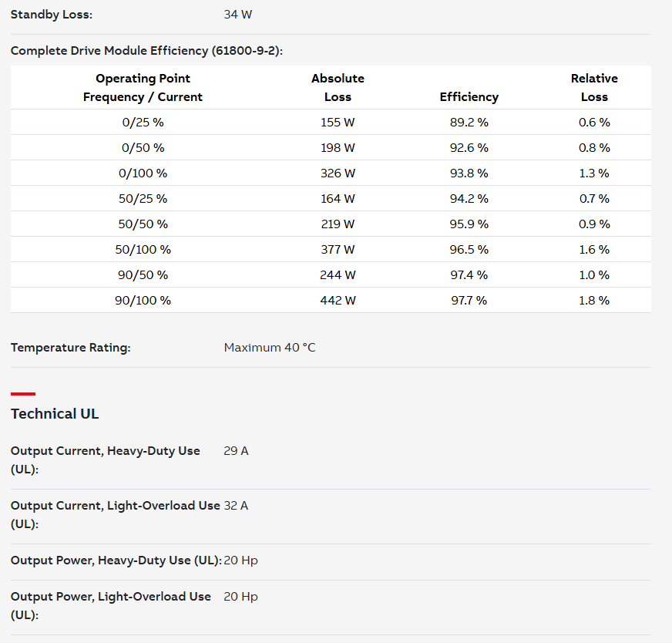Click the Standby Loss value 34 W
The height and width of the screenshot is (643, 672).
(238, 15)
